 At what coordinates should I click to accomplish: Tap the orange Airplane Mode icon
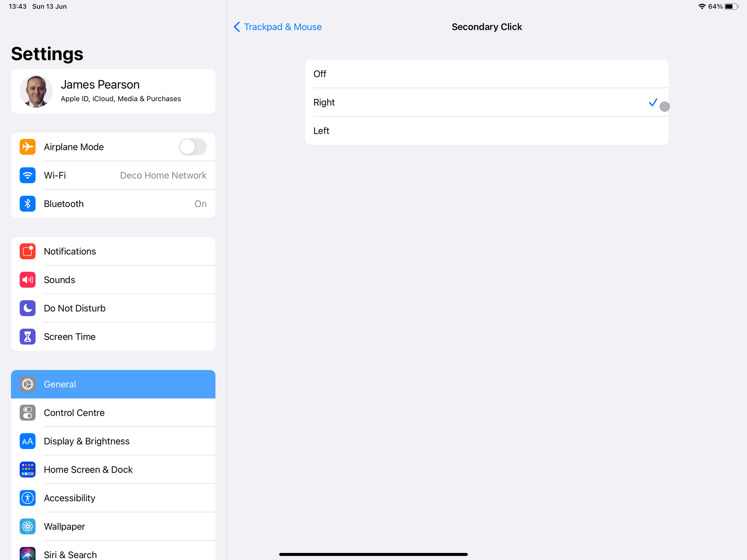tap(28, 147)
